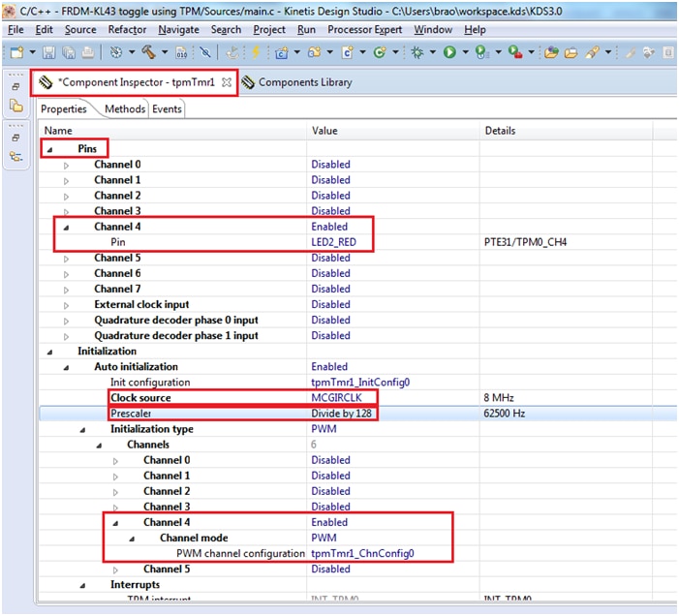Click the New wizard toolbar icon

tap(16, 52)
